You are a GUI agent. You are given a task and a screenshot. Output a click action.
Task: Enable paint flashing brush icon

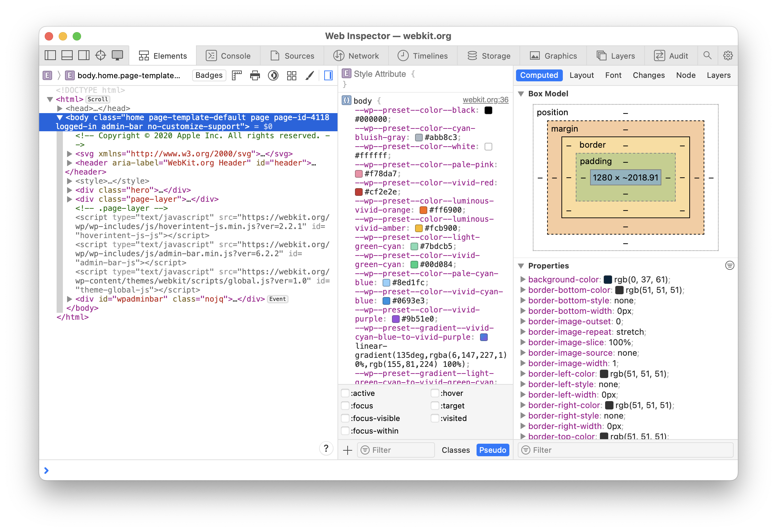coord(310,75)
